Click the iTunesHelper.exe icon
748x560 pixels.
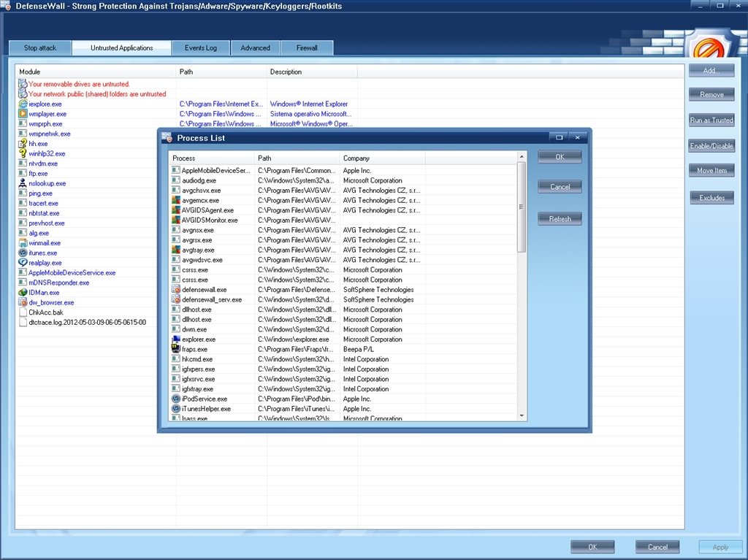(176, 409)
